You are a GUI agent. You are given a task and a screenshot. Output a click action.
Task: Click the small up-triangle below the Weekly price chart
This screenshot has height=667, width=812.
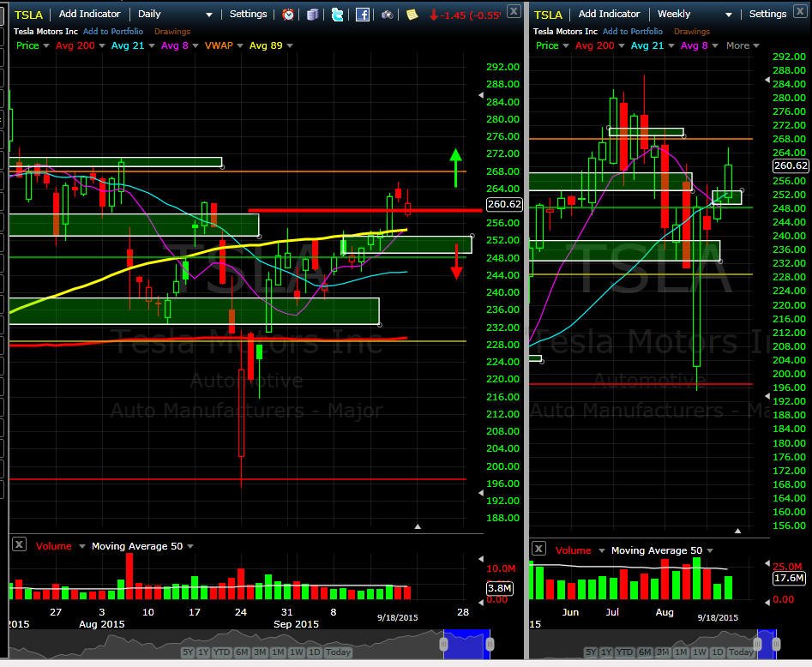pyautogui.click(x=737, y=531)
